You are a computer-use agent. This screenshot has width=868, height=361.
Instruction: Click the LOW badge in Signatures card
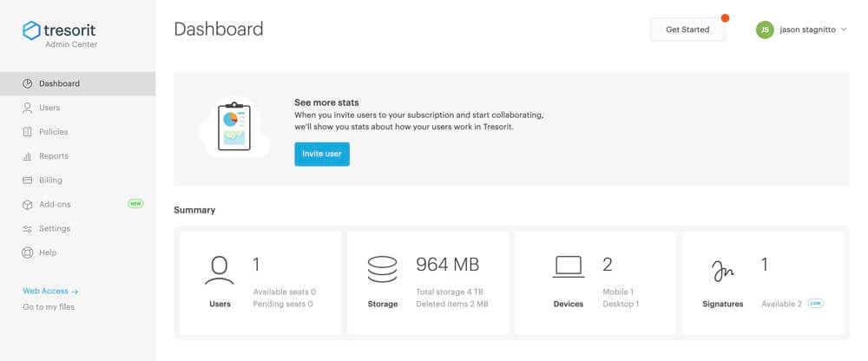[815, 304]
